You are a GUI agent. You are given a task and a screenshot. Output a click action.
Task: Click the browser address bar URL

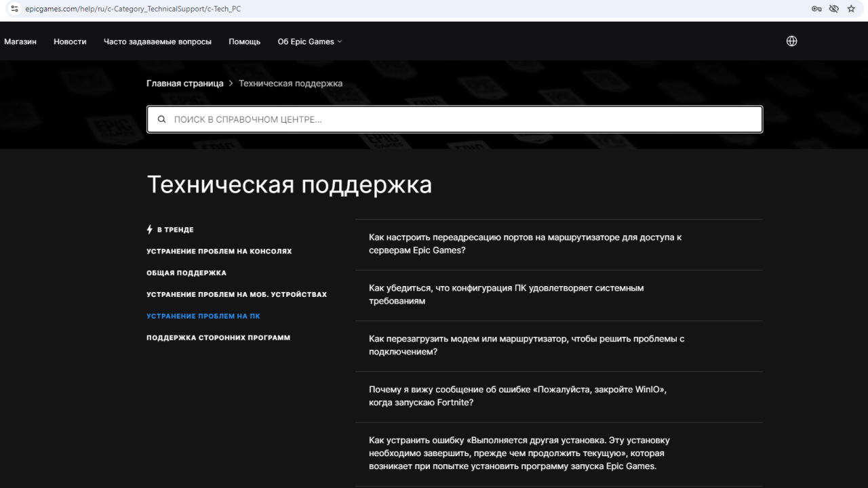coord(133,9)
